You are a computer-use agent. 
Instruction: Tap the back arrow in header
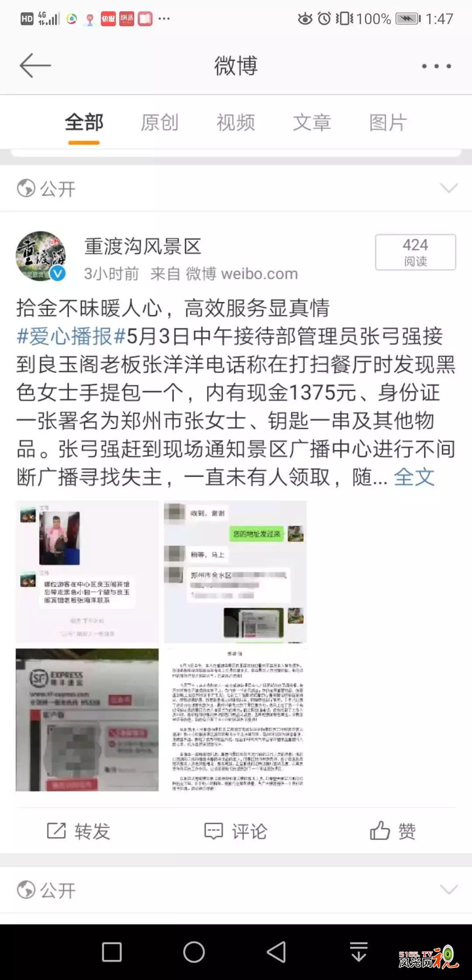click(35, 66)
